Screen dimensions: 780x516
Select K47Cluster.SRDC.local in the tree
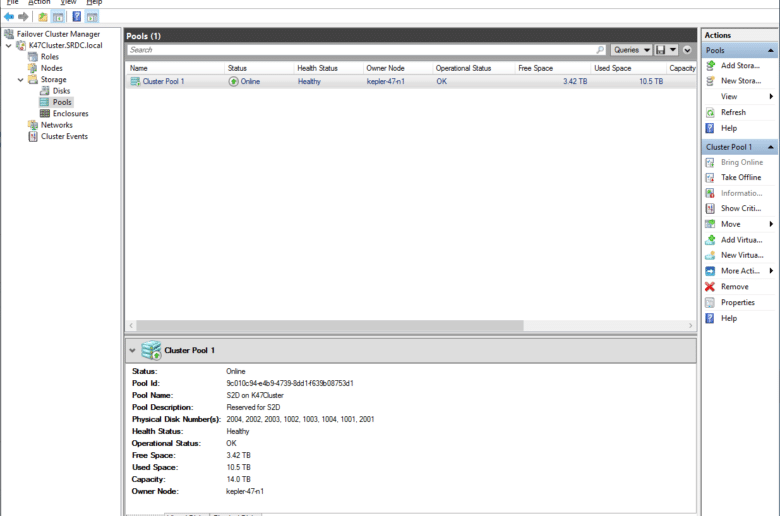[65, 45]
